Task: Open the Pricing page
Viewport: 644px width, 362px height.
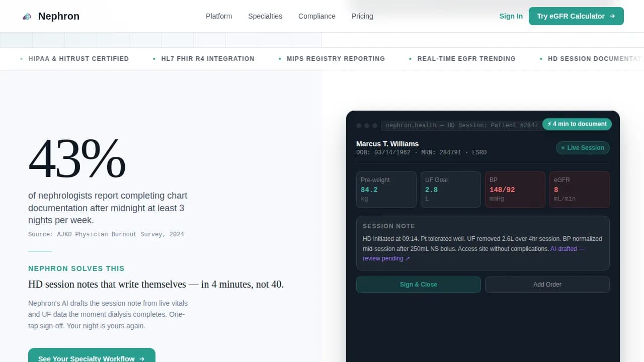Action: (362, 16)
